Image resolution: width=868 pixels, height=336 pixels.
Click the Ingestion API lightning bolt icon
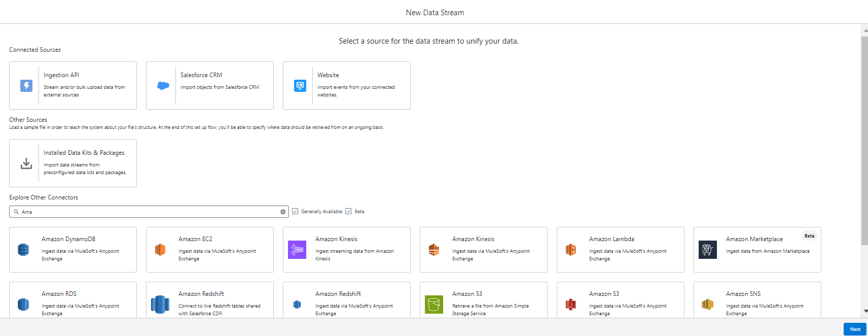[26, 86]
